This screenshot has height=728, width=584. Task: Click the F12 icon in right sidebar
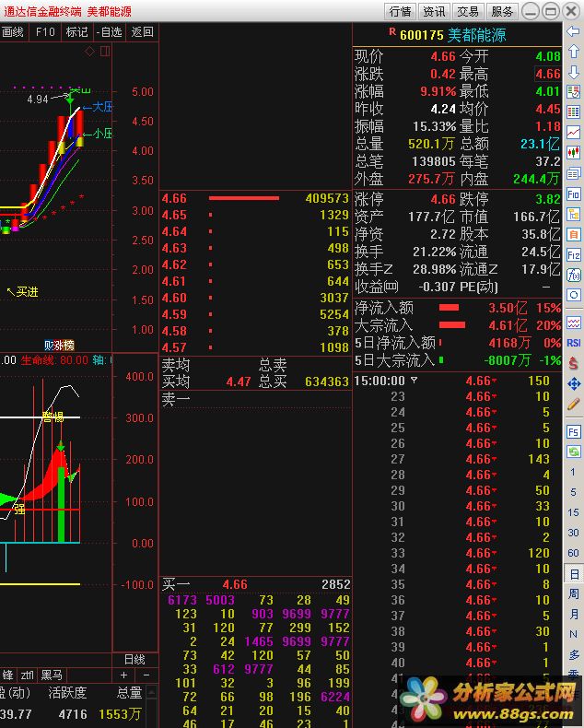[573, 255]
